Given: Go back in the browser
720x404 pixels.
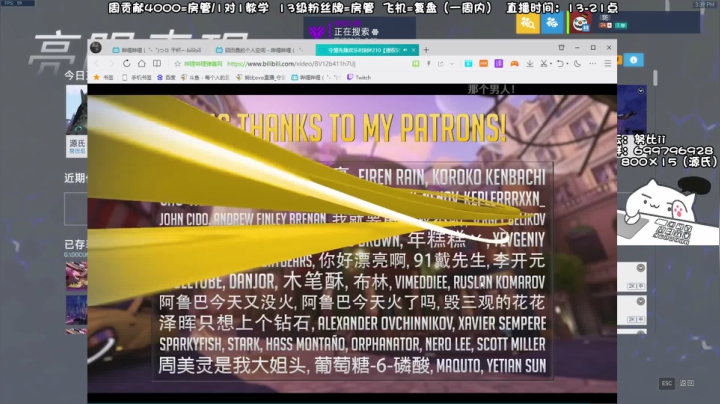Looking at the screenshot, I should coord(97,64).
